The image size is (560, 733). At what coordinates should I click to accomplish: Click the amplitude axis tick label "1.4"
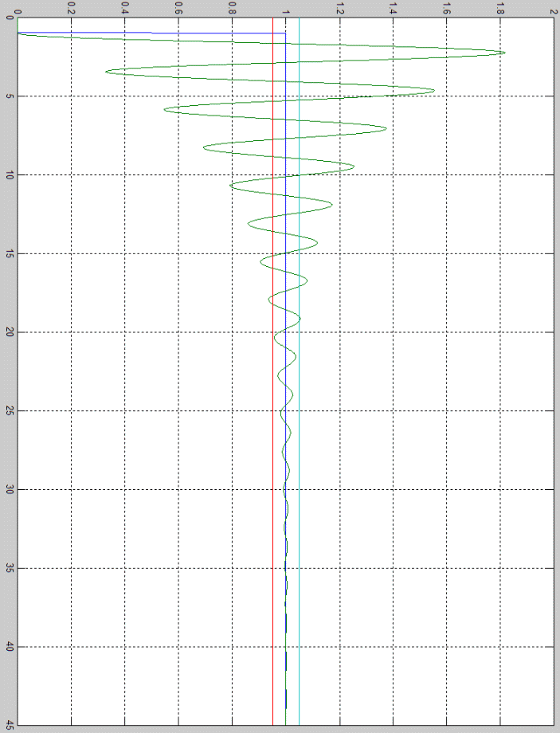[x=393, y=10]
